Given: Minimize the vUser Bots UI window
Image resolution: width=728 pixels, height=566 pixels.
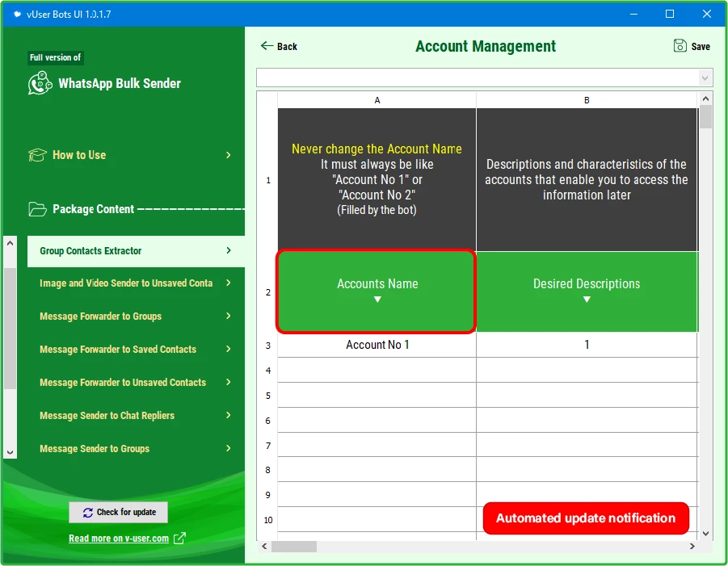Looking at the screenshot, I should coord(633,14).
